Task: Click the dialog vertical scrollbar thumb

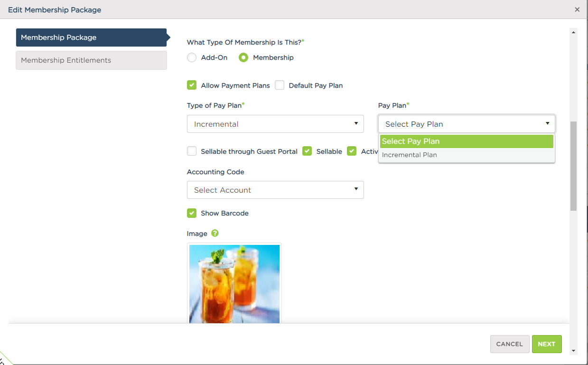Action: point(573,166)
